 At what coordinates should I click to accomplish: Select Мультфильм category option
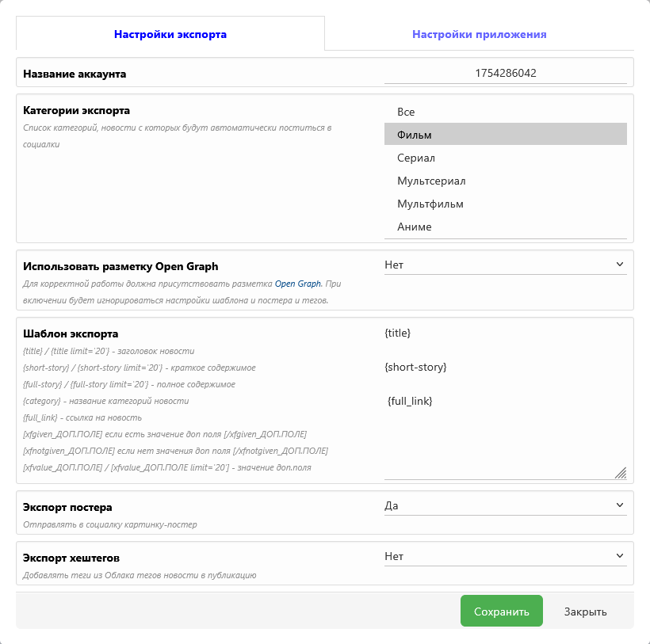coord(505,204)
